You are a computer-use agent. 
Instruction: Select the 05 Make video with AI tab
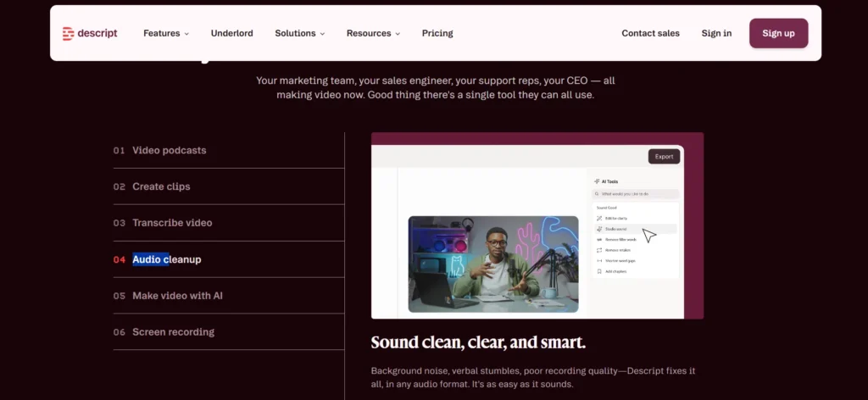(229, 296)
